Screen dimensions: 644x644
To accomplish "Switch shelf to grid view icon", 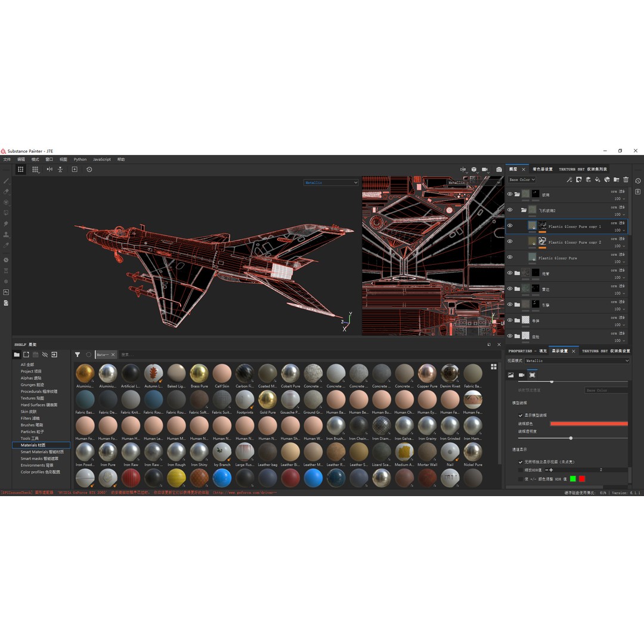I will tap(494, 366).
